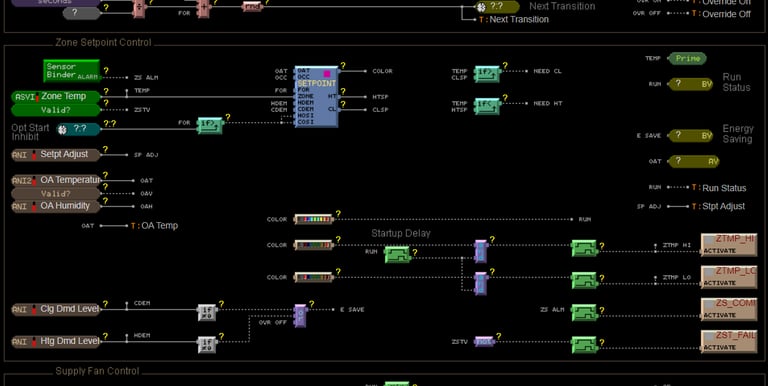This screenshot has height=386, width=768.
Task: Click the ZTMP LO wire label
Action: pos(677,277)
